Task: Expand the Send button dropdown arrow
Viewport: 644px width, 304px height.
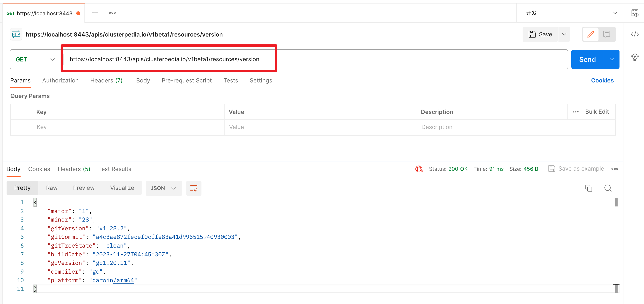Action: point(611,59)
